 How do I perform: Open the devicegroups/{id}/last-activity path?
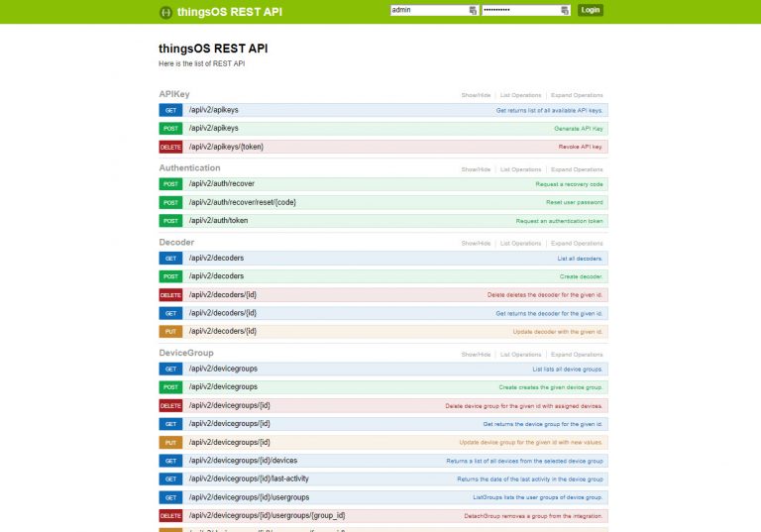(x=249, y=479)
